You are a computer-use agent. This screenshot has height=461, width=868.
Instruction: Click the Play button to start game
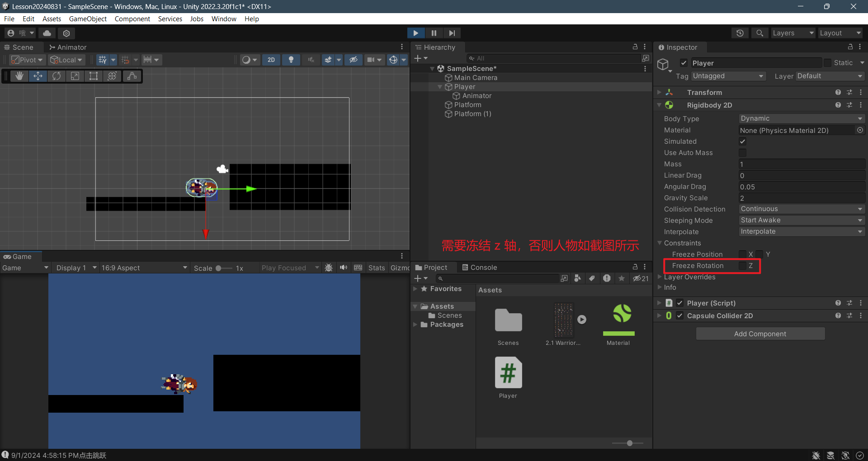(415, 33)
